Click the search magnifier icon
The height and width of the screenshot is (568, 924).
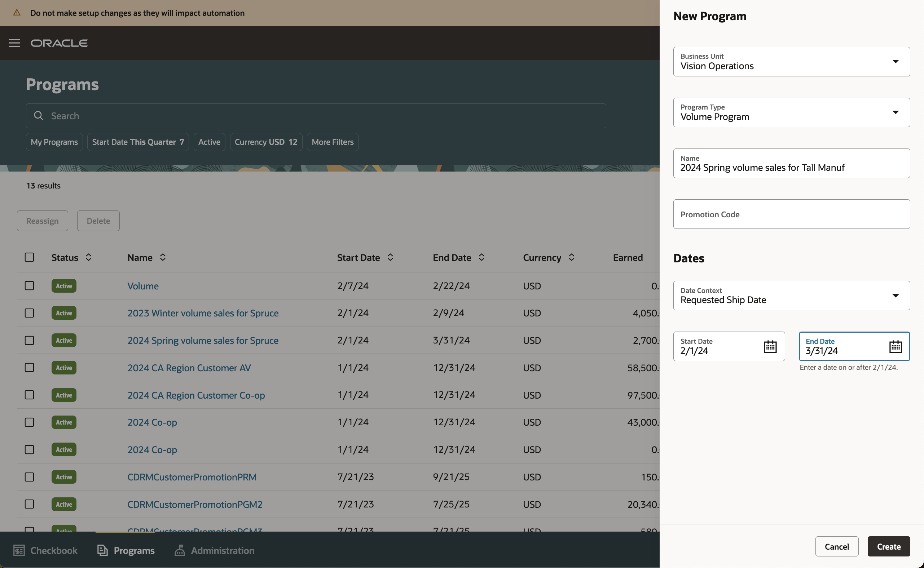(39, 116)
